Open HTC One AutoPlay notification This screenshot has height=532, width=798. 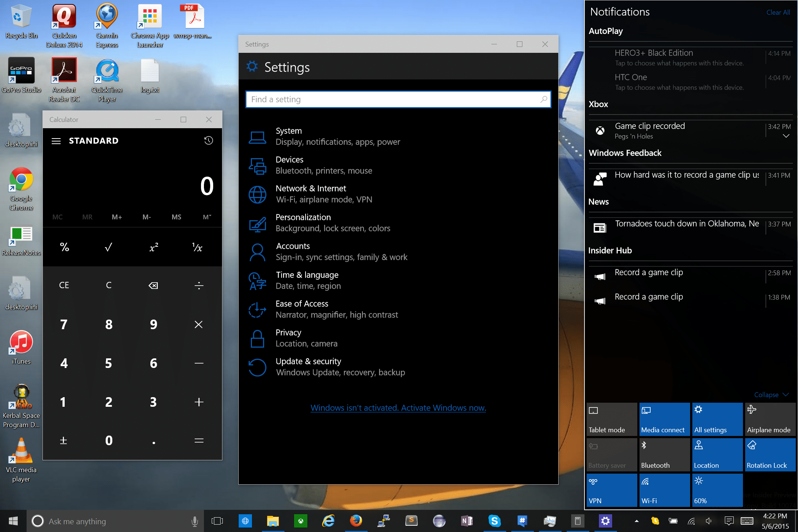tap(690, 82)
